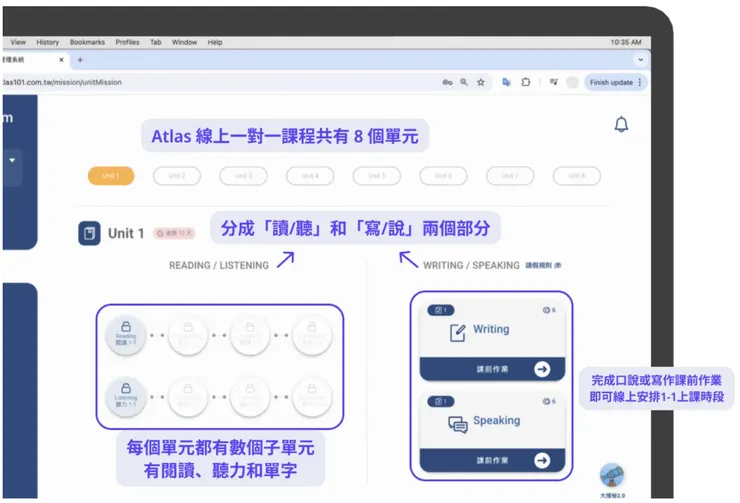
Task: Switch to Unit 6
Action: 443,176
